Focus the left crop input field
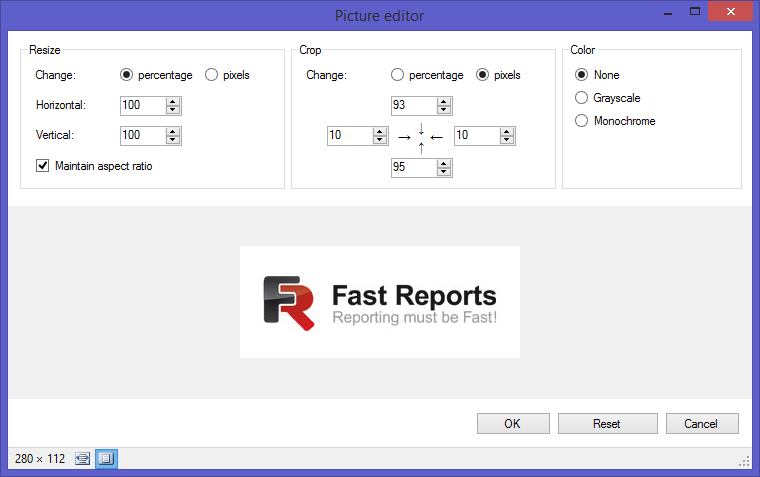Screen dimensions: 760x477 click(350, 136)
